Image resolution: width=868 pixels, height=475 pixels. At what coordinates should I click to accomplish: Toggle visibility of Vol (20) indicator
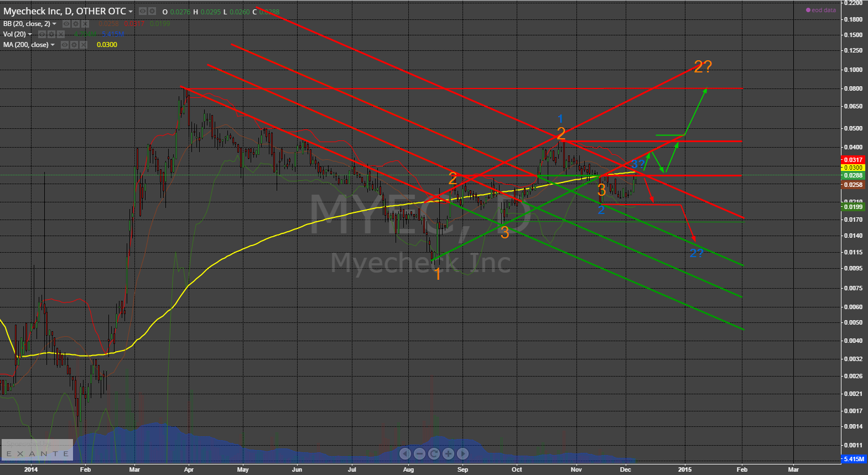point(42,34)
